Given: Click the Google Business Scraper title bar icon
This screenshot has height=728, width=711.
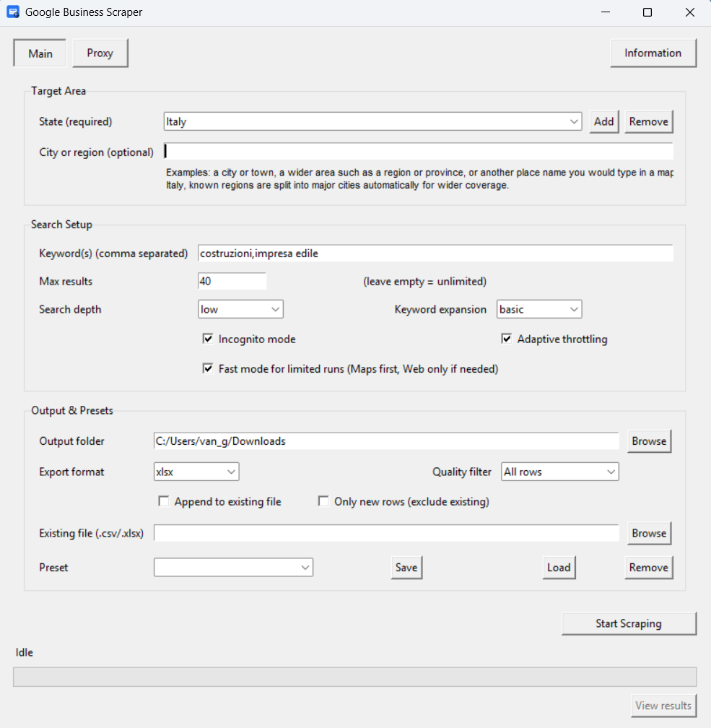Looking at the screenshot, I should pos(13,12).
